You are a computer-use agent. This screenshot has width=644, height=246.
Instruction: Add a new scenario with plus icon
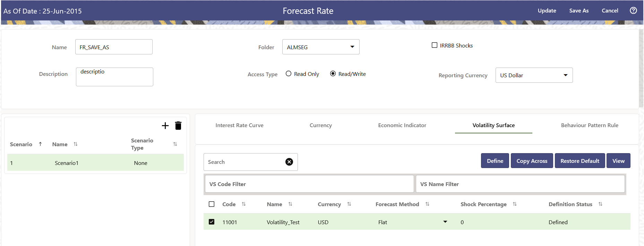click(x=165, y=126)
